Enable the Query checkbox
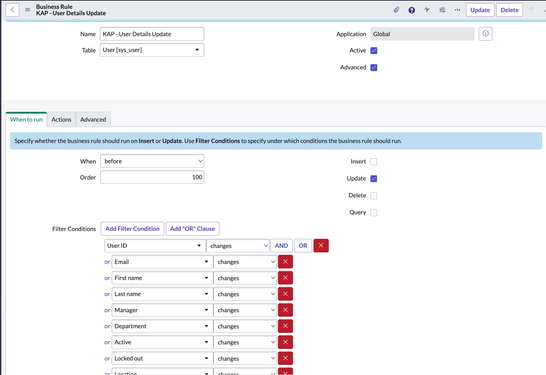This screenshot has height=375, width=546. (374, 212)
